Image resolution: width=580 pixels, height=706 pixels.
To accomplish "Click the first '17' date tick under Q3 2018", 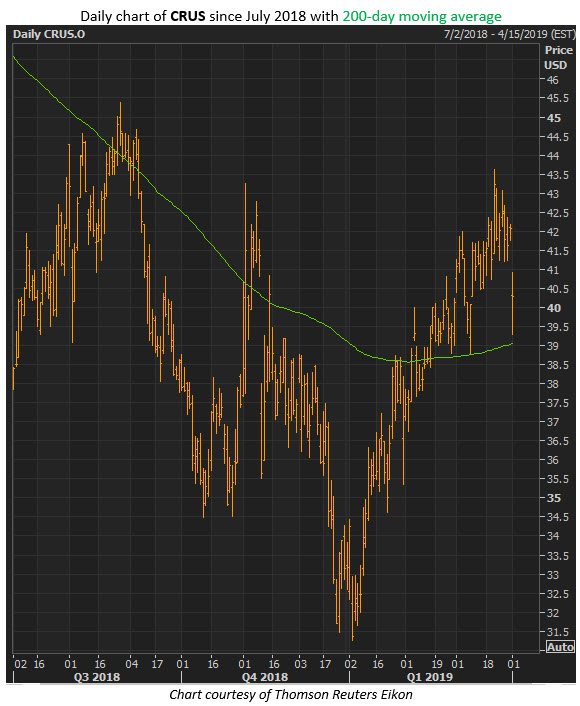I will click(x=157, y=664).
